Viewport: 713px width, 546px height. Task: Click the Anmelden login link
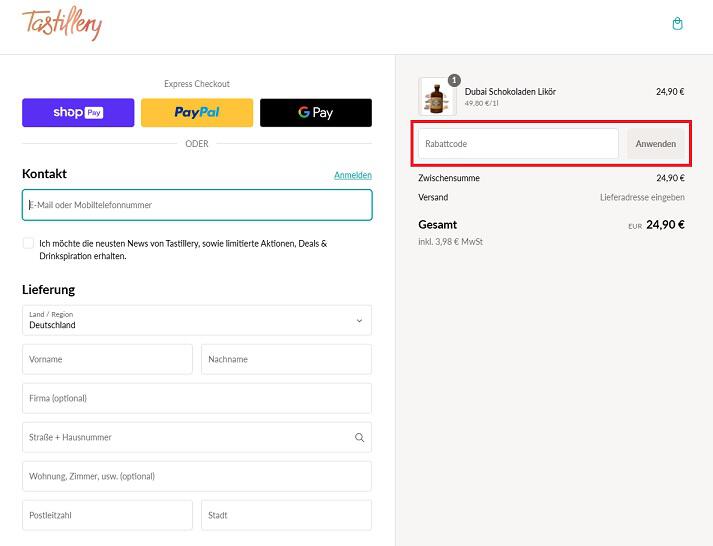pyautogui.click(x=353, y=175)
